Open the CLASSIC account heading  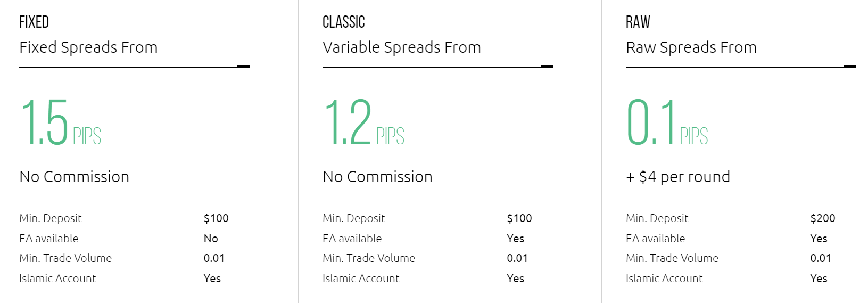point(344,22)
